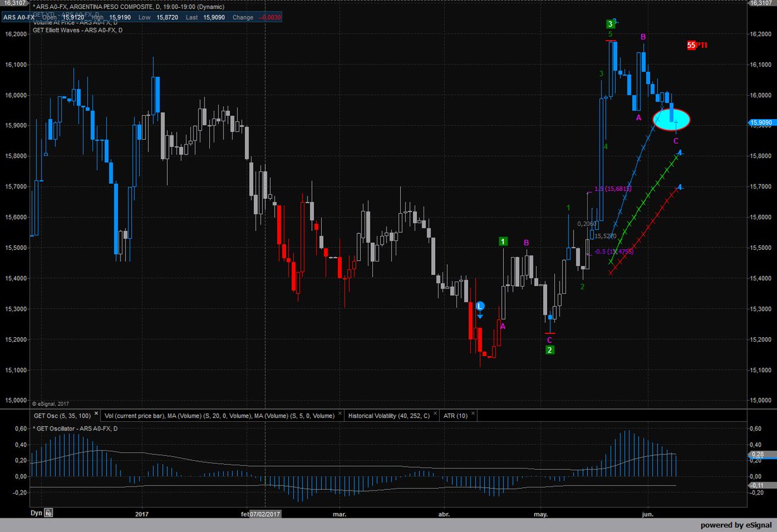Screen dimensions: 777x532
Task: Close the GET Osc study tab
Action: point(96,415)
